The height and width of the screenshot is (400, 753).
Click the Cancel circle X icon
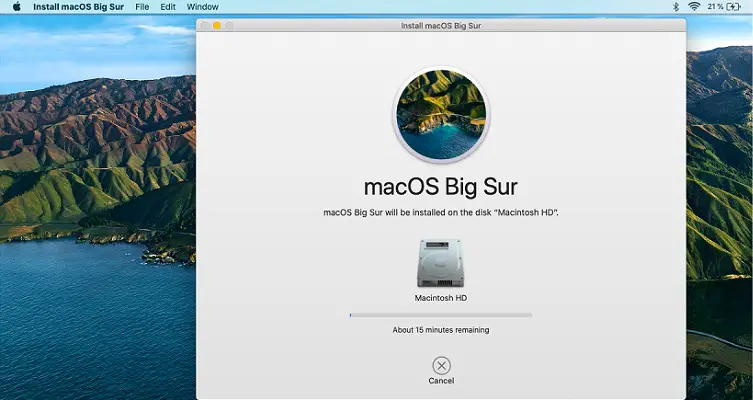tap(441, 366)
